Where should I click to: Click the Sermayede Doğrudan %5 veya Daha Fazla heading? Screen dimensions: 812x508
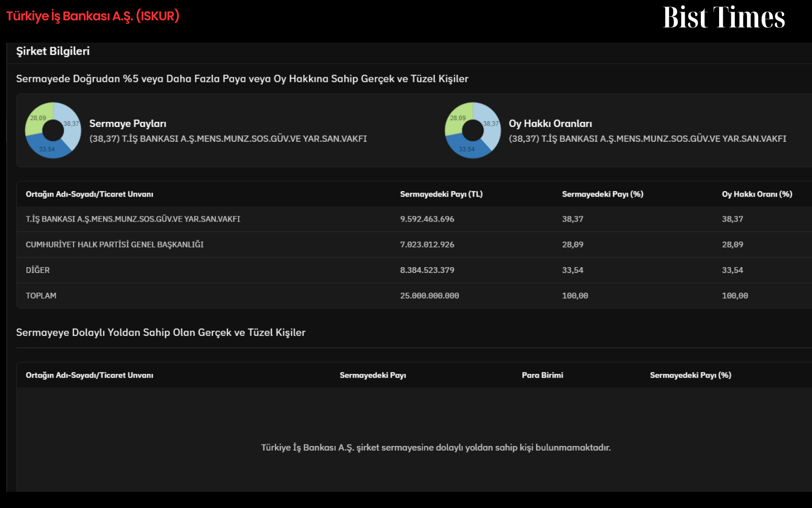click(242, 79)
